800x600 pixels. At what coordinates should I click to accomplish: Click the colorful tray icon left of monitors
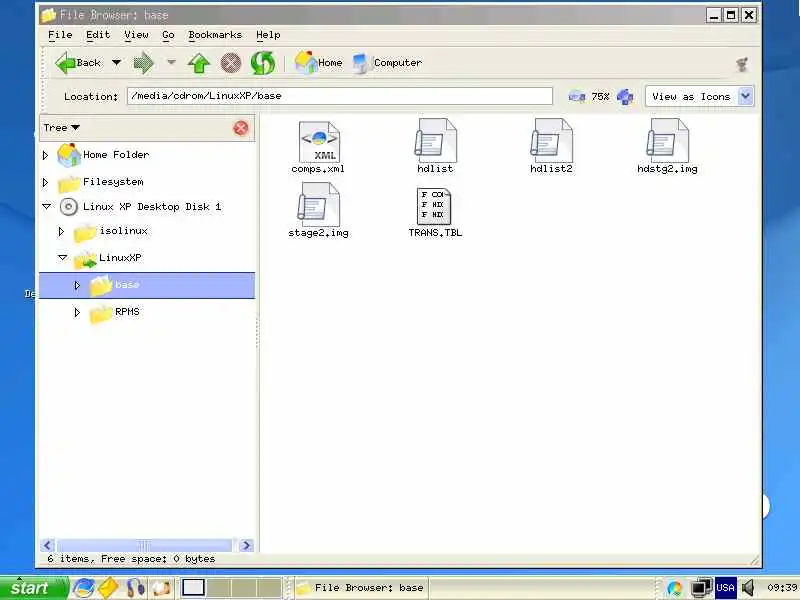(x=674, y=588)
